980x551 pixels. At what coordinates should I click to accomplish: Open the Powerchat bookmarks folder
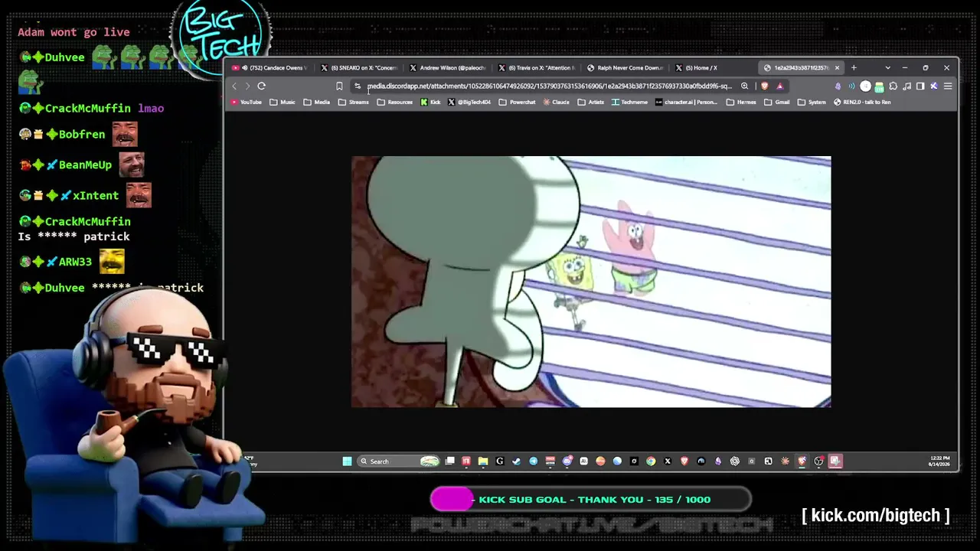point(518,103)
